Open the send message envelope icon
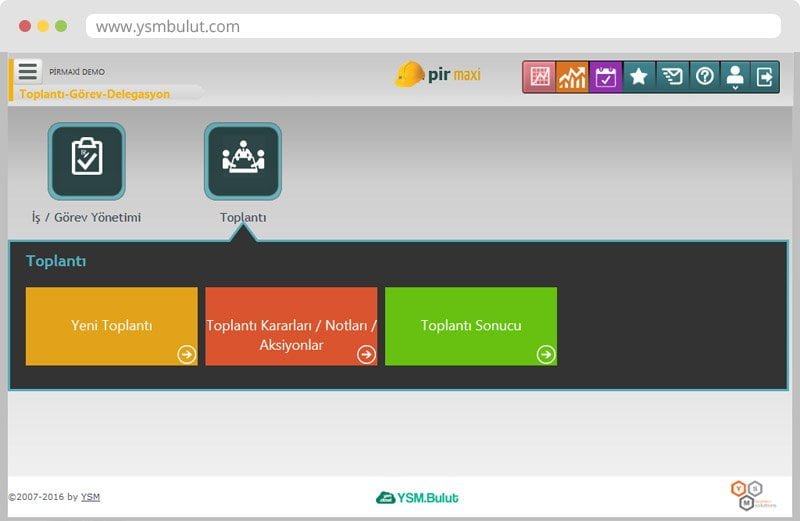The width and height of the screenshot is (800, 521). point(671,77)
